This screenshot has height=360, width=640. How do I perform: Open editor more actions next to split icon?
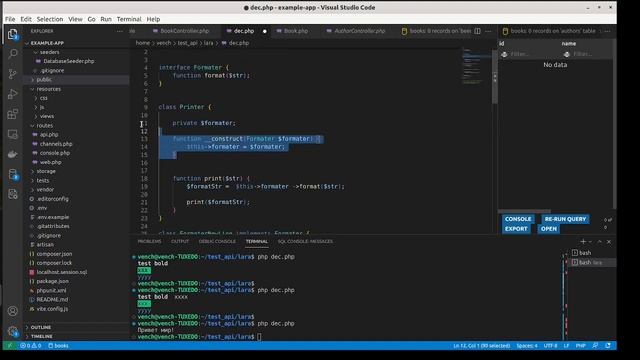[488, 31]
